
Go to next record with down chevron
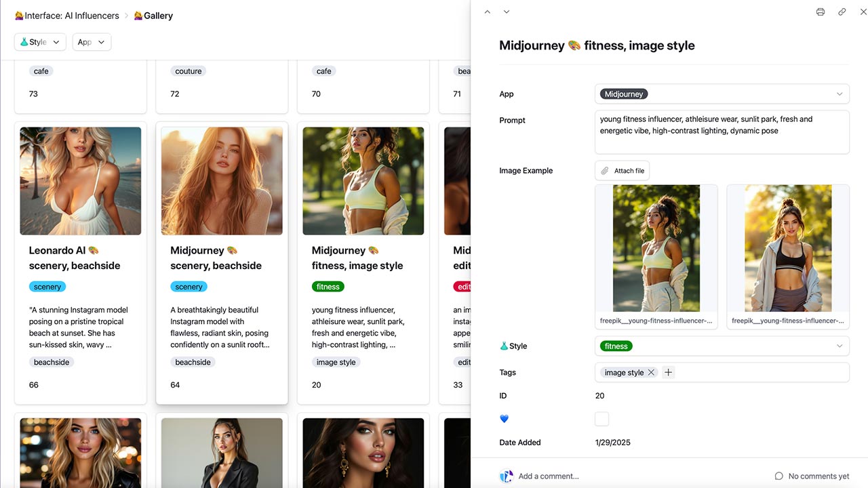[506, 12]
